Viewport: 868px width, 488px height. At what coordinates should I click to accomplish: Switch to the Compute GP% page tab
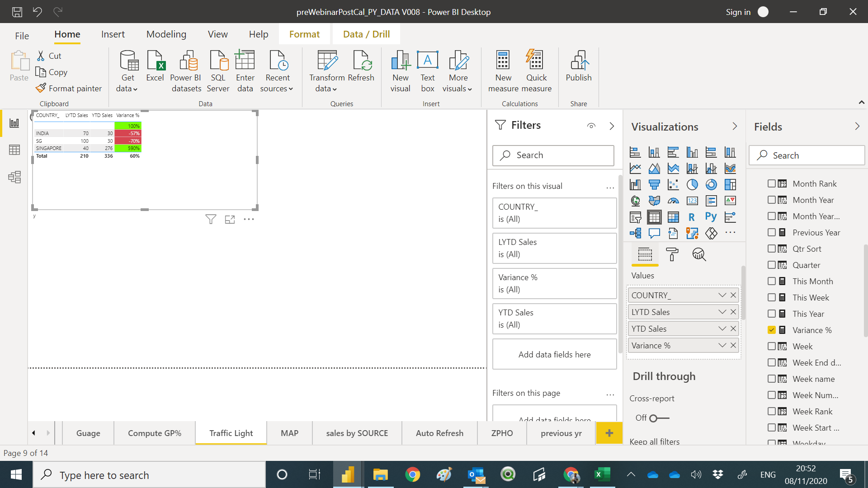(155, 433)
